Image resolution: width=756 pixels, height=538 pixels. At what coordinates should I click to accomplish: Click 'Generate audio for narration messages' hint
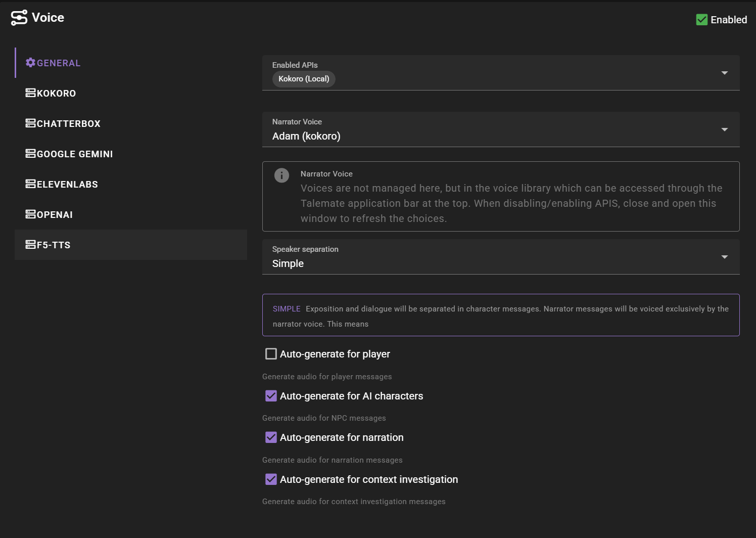tap(333, 460)
